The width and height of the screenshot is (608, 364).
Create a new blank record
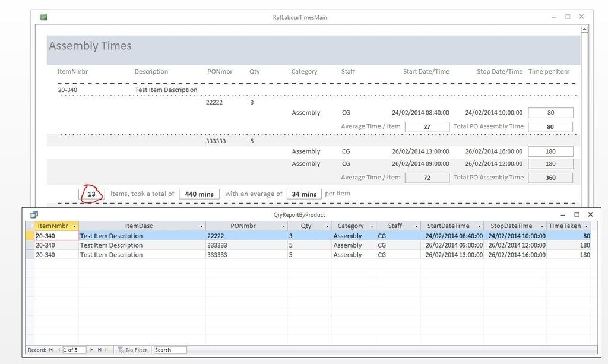(105, 350)
